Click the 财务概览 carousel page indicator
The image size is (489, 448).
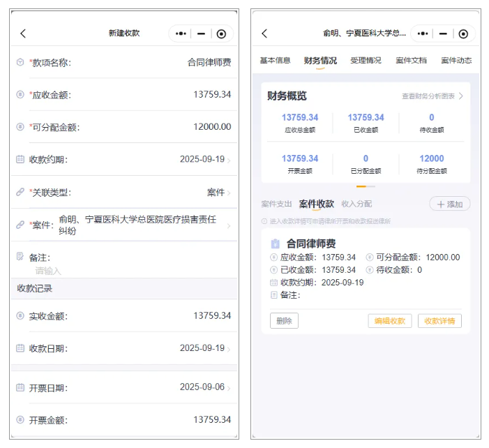click(x=366, y=186)
